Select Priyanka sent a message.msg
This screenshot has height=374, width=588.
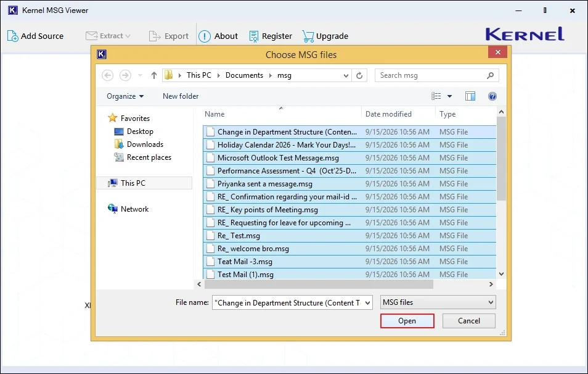click(x=349, y=184)
